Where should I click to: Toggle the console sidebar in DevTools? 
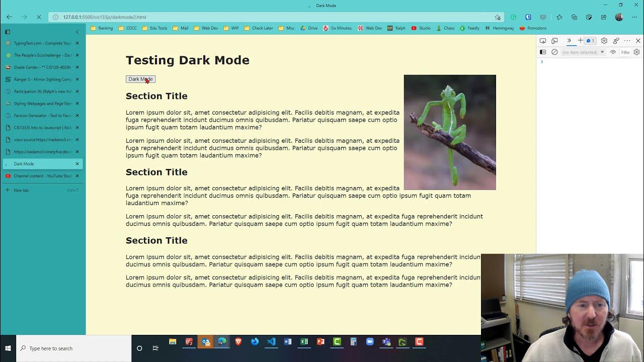[543, 52]
